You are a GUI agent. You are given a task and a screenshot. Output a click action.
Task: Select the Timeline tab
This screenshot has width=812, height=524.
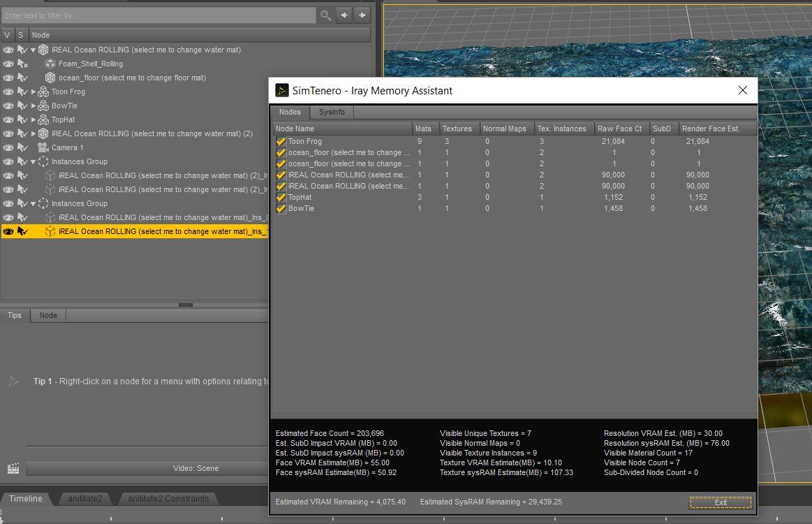coord(26,499)
